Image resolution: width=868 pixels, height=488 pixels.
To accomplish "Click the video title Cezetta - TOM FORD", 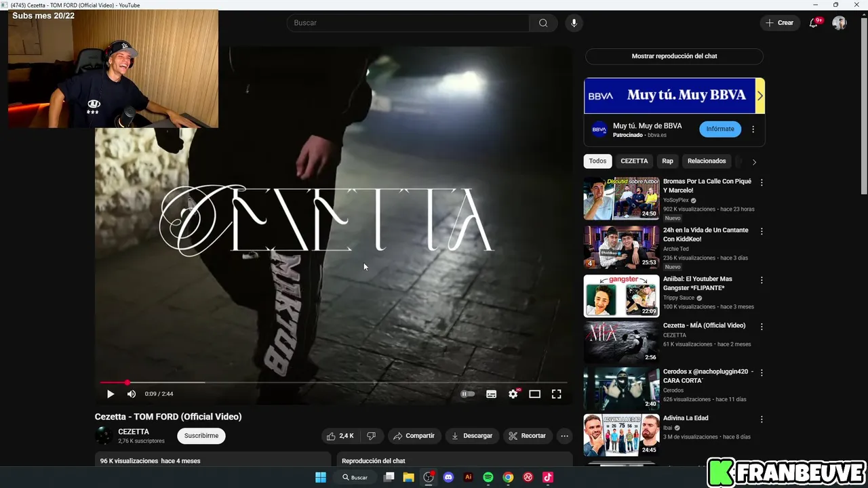I will 168,417.
